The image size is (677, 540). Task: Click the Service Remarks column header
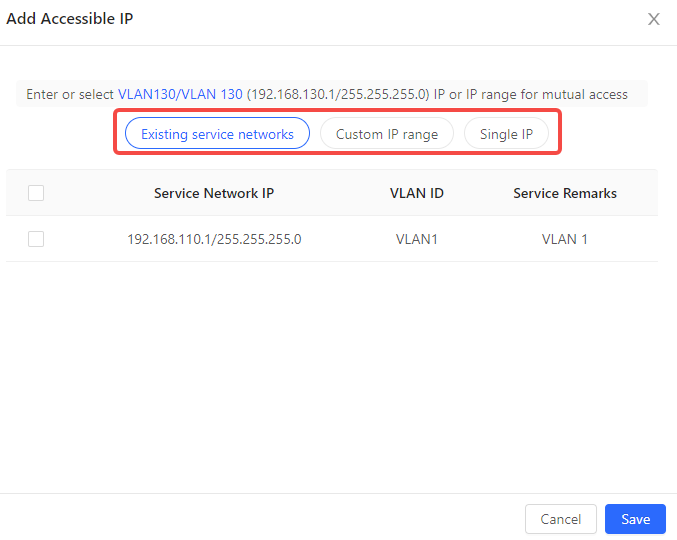point(565,193)
